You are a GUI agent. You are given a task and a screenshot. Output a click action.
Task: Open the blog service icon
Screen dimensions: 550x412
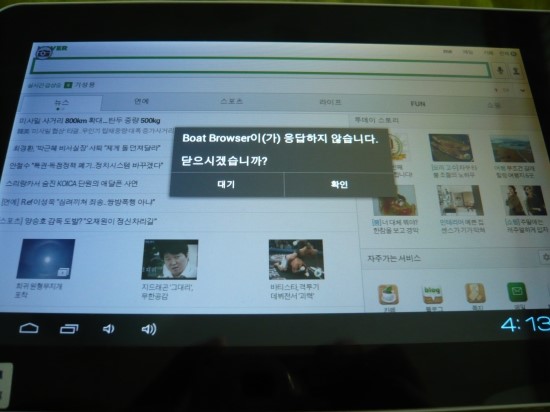click(432, 295)
